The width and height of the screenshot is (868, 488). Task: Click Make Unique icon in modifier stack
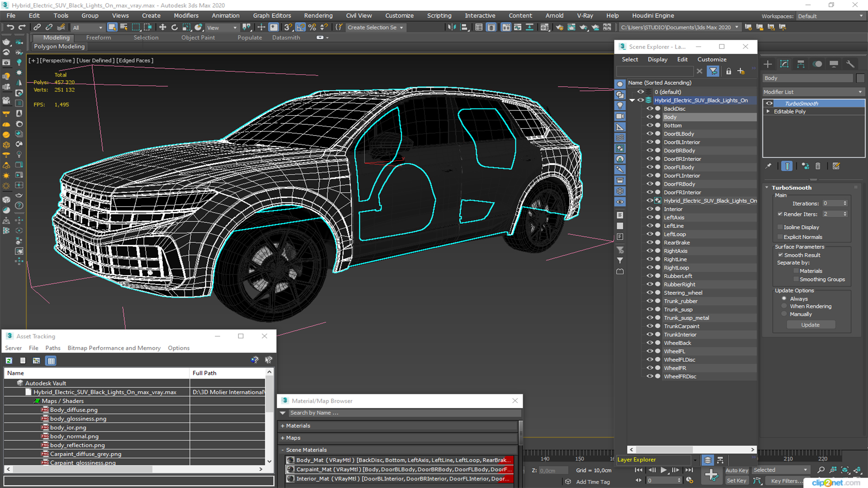[x=805, y=166]
